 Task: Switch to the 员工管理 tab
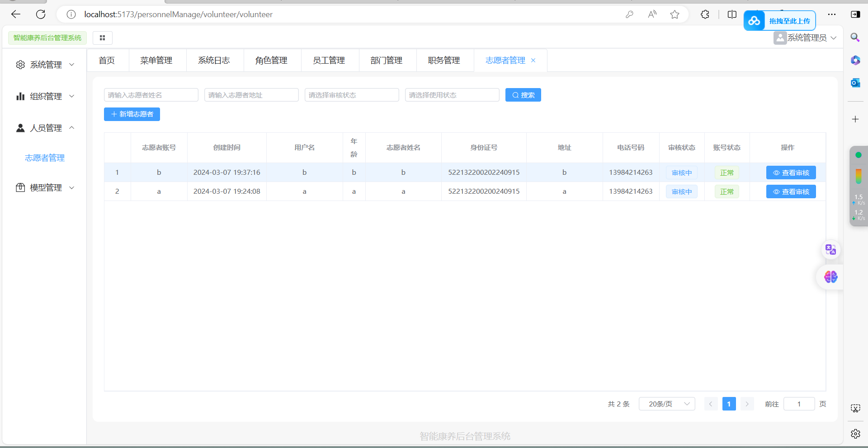click(329, 60)
